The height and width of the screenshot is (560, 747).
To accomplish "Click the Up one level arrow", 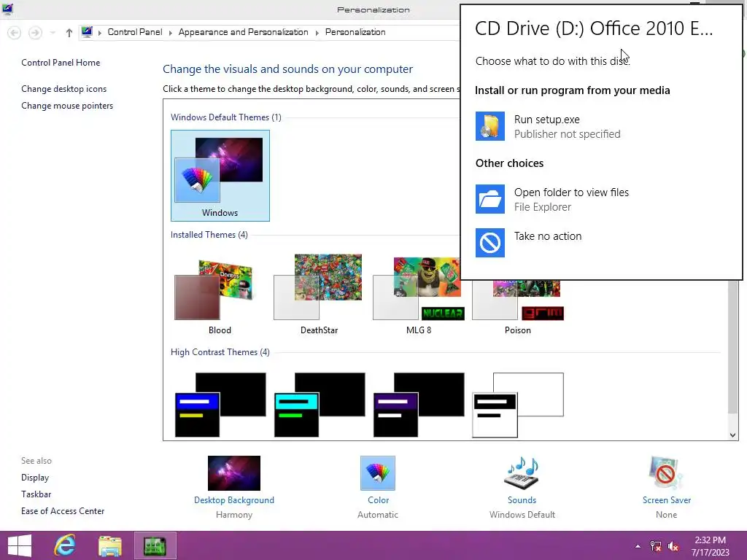I will 69,32.
